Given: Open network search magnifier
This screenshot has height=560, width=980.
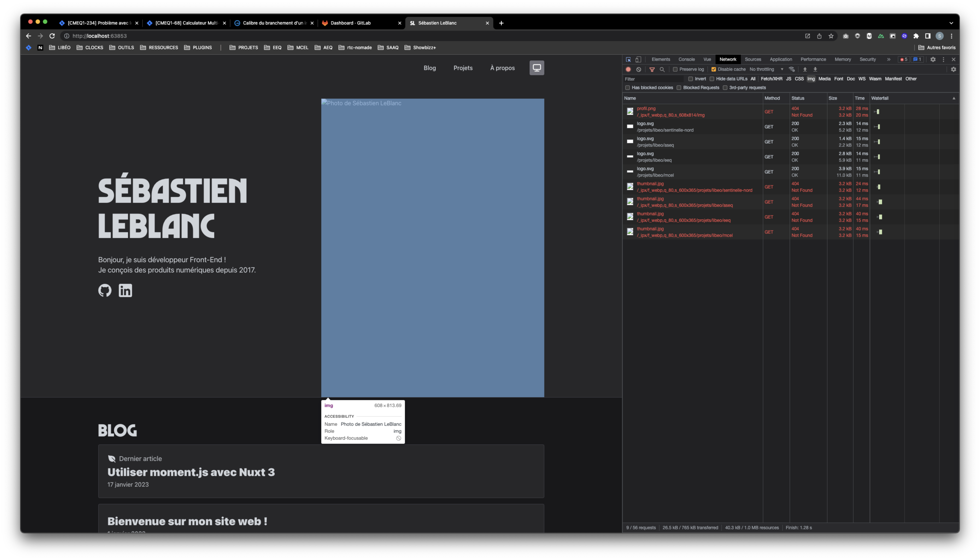Looking at the screenshot, I should click(x=662, y=70).
